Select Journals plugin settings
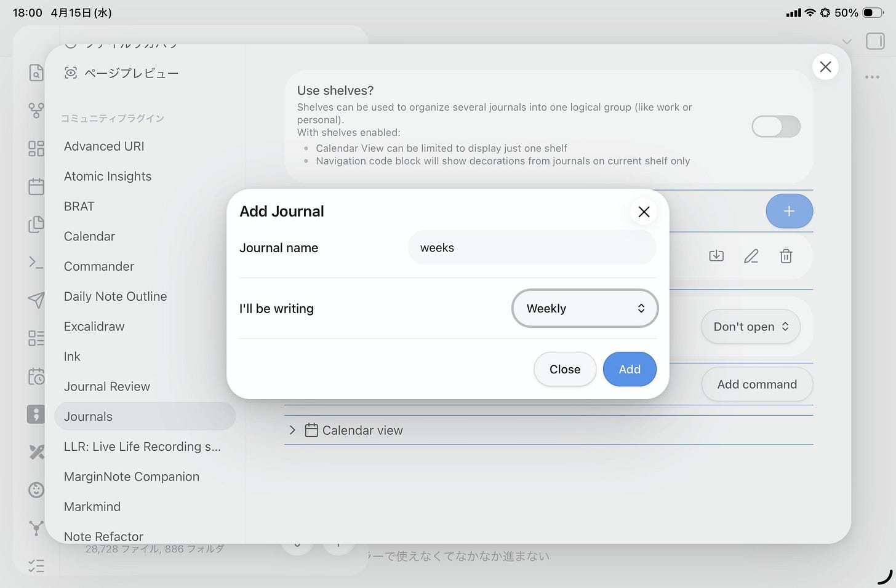The height and width of the screenshot is (588, 896). [x=145, y=416]
